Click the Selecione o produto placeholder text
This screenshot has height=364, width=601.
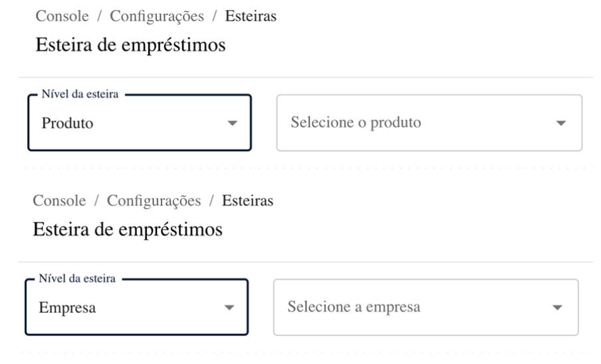tap(356, 123)
